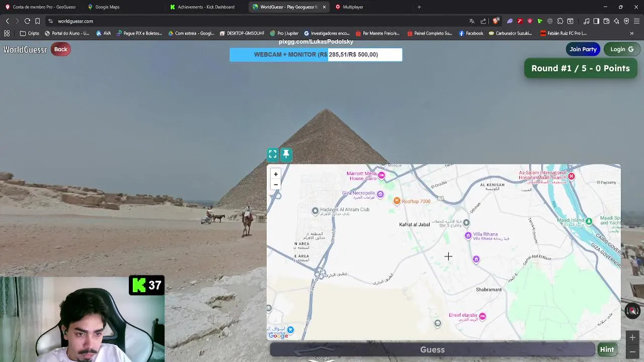This screenshot has height=362, width=644.
Task: Open the browser main hamburger menu
Action: click(x=636, y=21)
